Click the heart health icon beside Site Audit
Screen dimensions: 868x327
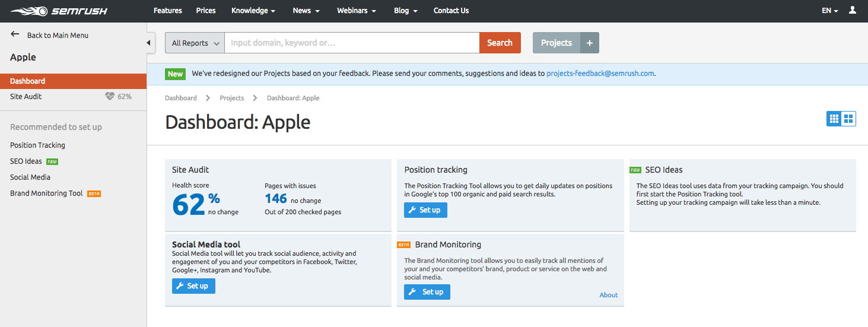pos(110,96)
